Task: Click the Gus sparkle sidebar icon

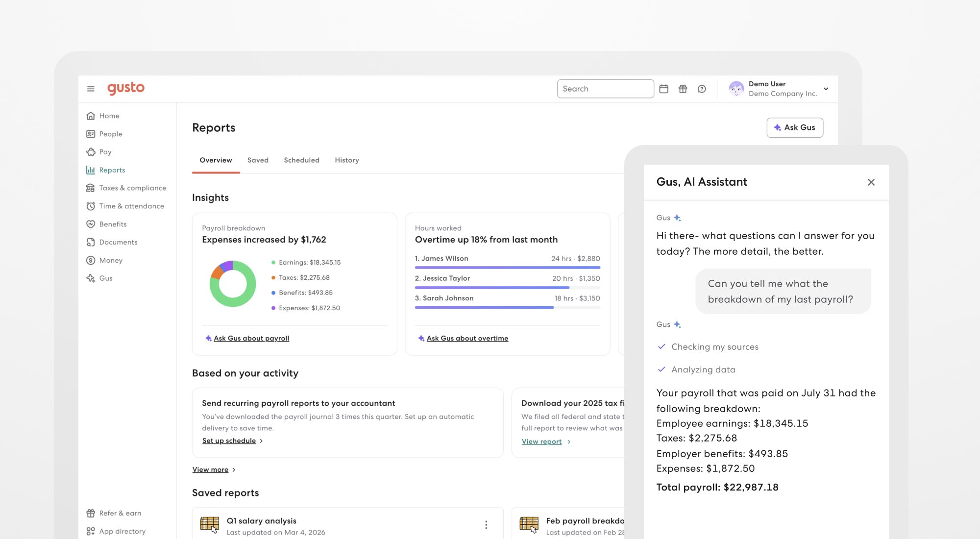Action: click(91, 278)
